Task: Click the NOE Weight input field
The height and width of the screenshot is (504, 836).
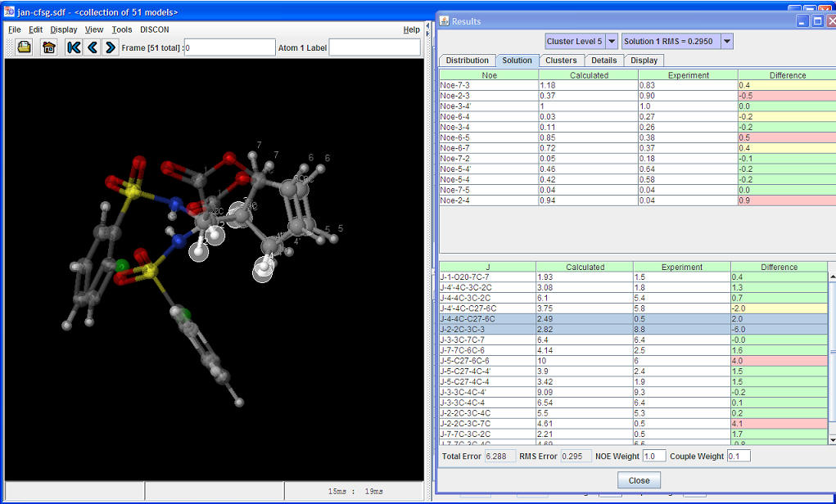Action: (653, 456)
